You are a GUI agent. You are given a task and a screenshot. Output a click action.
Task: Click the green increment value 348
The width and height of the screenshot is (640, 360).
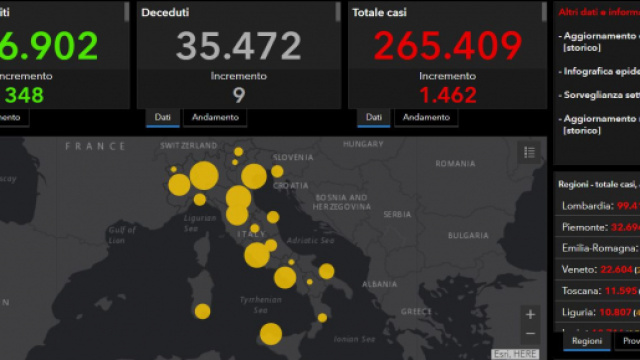tap(24, 96)
